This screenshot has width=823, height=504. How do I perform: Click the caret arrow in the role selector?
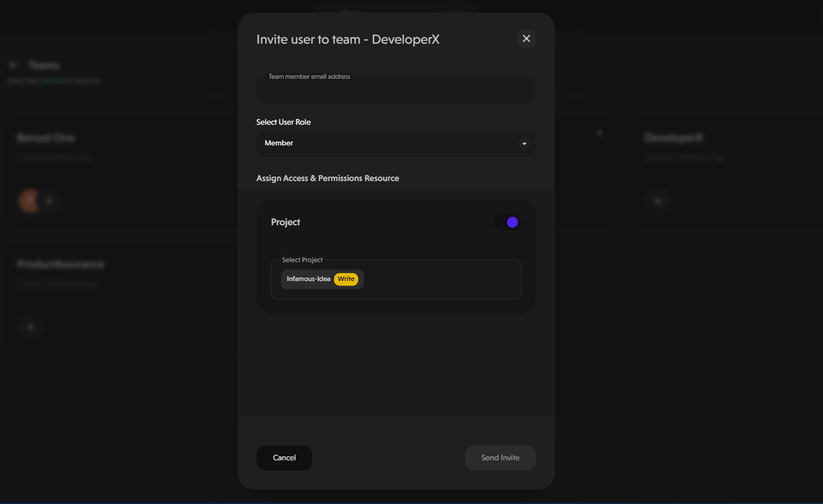[x=524, y=144]
